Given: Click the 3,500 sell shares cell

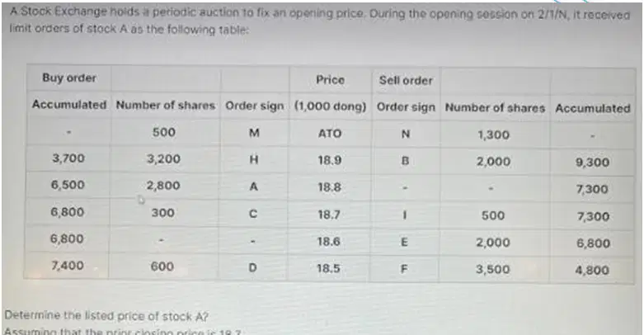Looking at the screenshot, I should click(493, 270).
